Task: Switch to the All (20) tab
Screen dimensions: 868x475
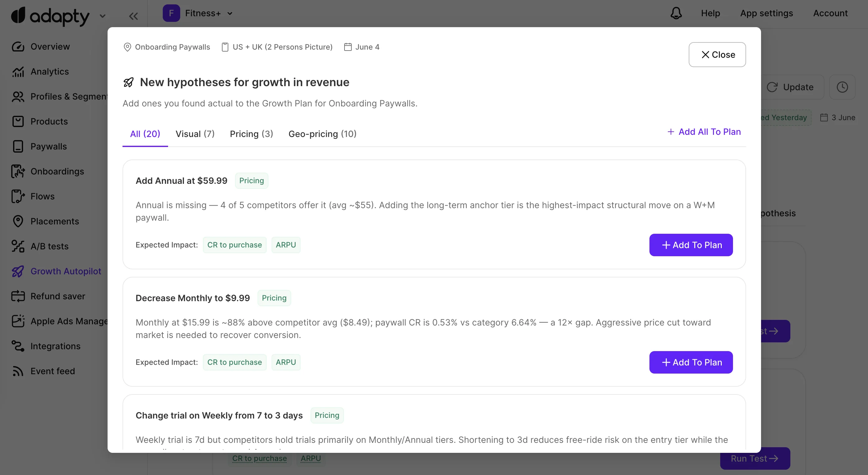Action: click(145, 134)
